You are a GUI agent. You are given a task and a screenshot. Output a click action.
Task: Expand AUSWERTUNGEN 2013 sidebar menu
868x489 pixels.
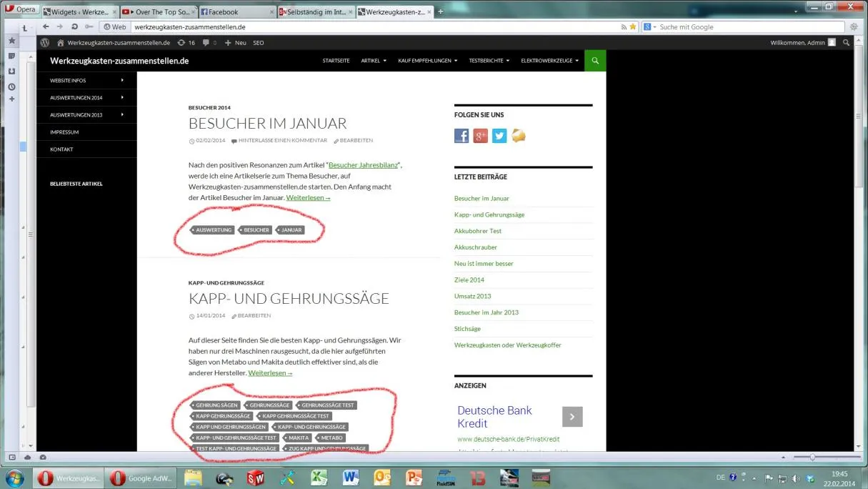pos(86,114)
